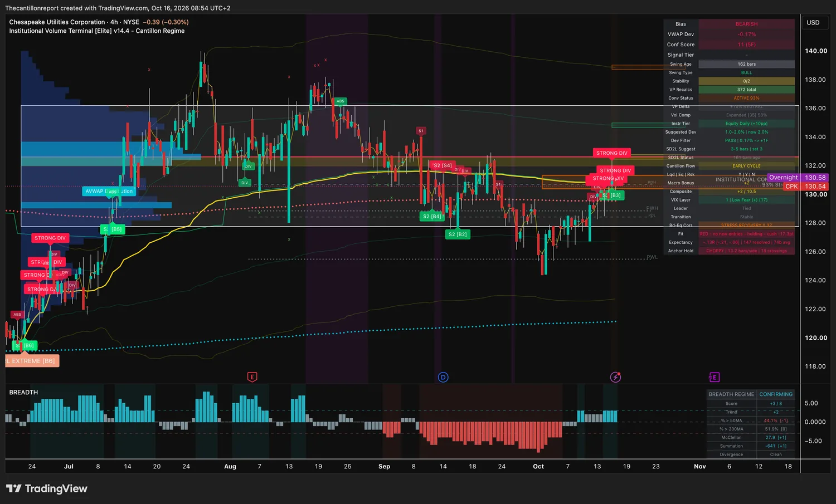The image size is (836, 504).
Task: Click the VWAP Dev -0.17% value
Action: [x=746, y=35]
